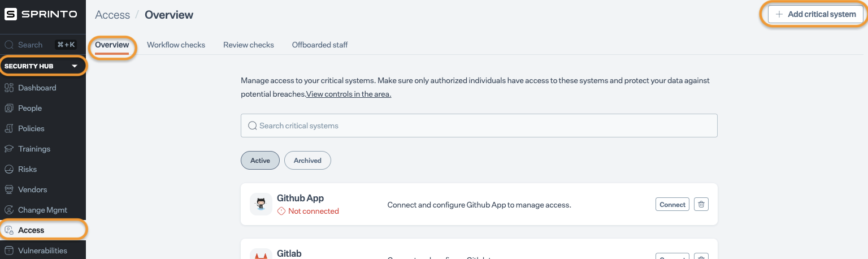This screenshot has width=868, height=259.
Task: Delete Github App with trash icon
Action: point(701,205)
